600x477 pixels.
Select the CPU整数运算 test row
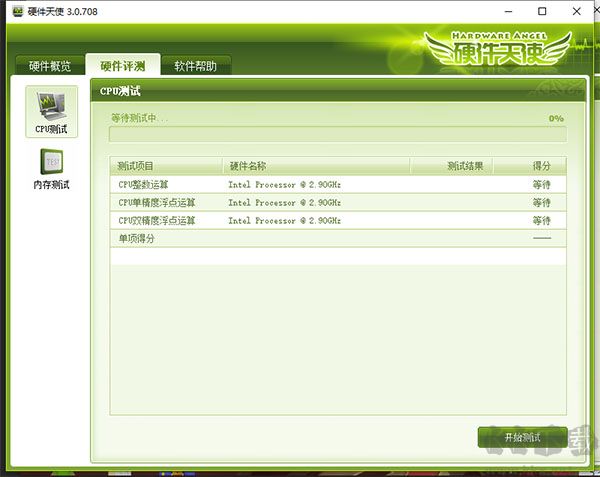click(x=338, y=184)
